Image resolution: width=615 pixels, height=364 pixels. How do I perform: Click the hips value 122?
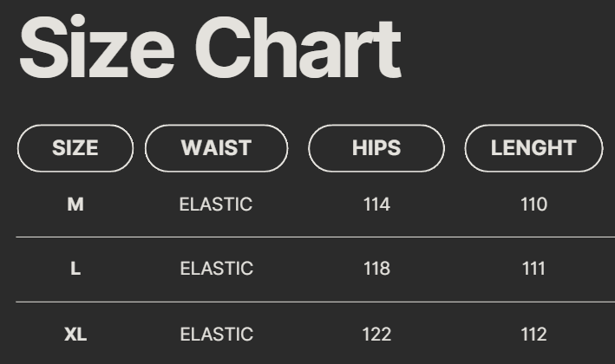[x=376, y=334]
